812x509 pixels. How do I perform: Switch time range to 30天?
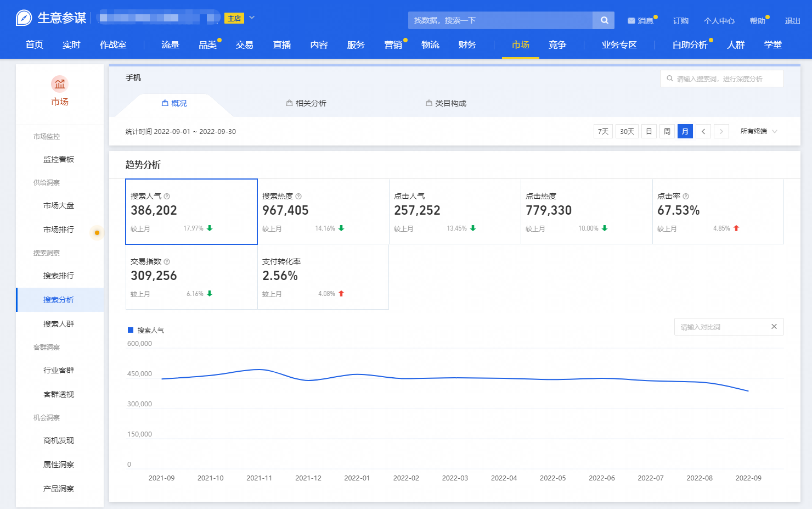tap(627, 131)
